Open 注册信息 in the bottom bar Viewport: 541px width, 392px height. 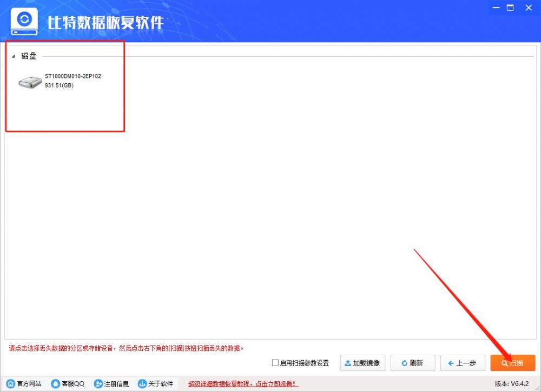point(111,384)
